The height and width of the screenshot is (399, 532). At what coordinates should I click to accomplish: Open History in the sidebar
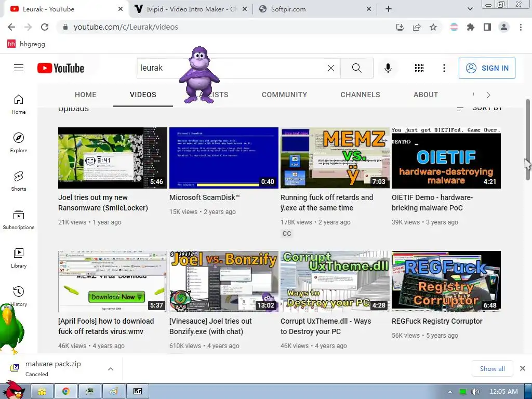click(19, 296)
